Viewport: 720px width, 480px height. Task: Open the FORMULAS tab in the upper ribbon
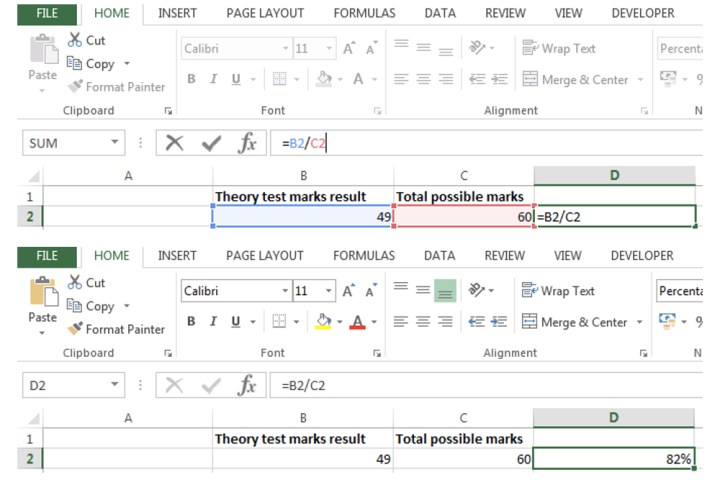364,13
